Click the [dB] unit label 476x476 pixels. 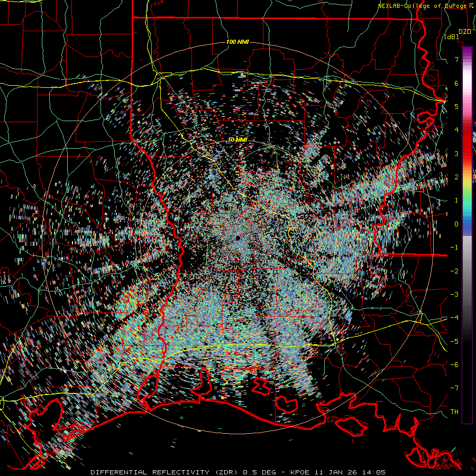click(x=452, y=36)
